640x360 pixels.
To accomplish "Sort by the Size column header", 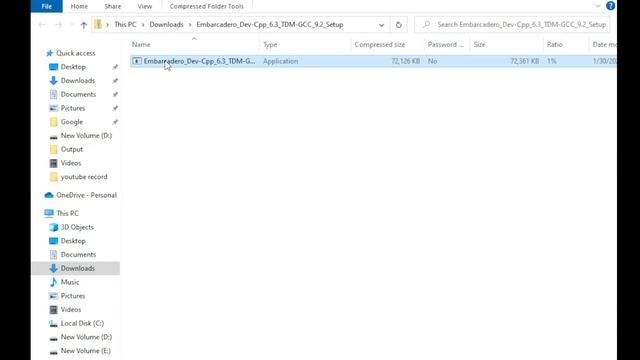I will (480, 44).
